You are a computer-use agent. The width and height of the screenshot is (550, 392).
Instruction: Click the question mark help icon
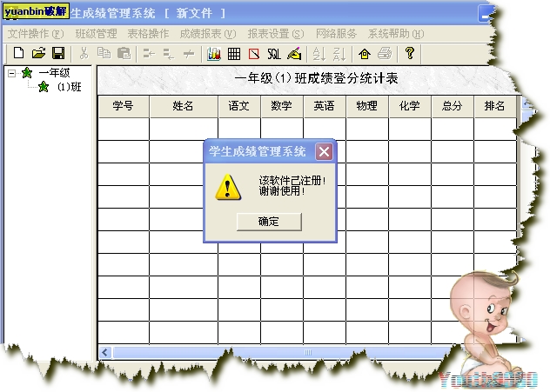tap(410, 54)
